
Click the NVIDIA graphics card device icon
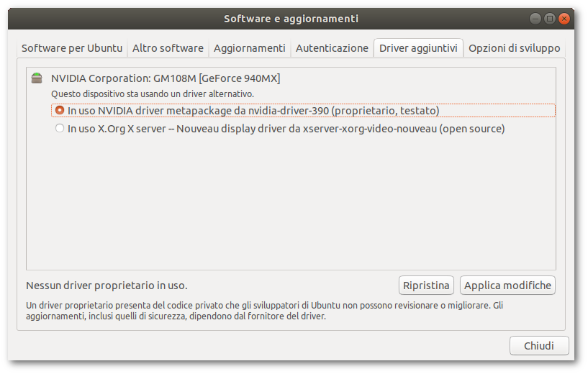coord(37,78)
